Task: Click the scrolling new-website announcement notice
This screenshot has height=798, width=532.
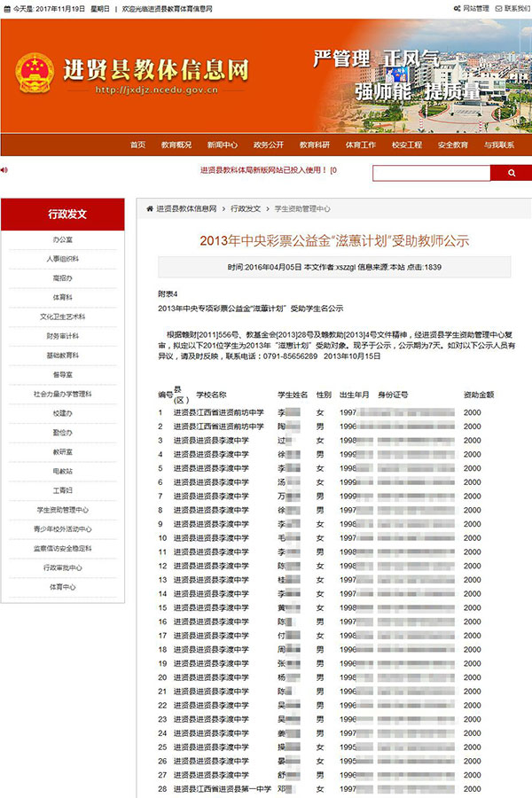Action: point(267,170)
